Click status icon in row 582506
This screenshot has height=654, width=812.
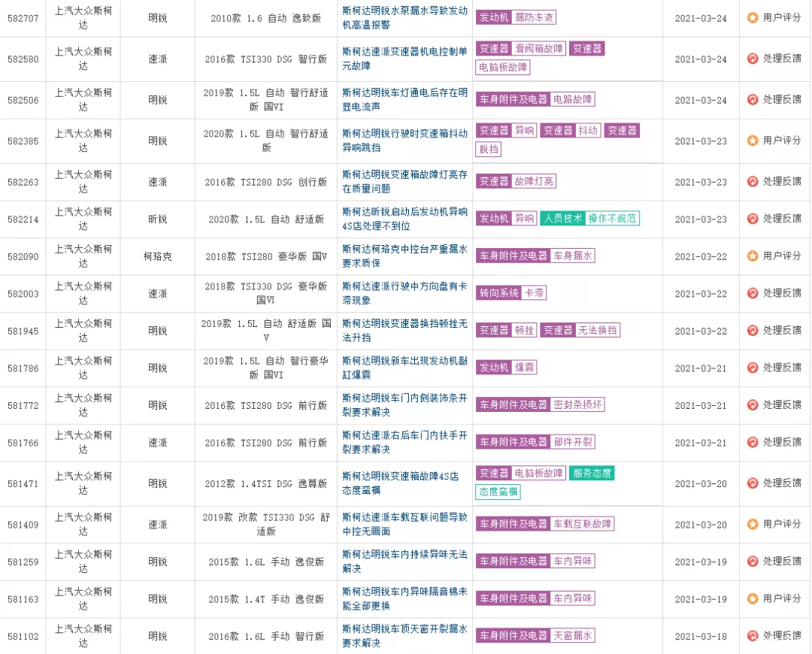pyautogui.click(x=753, y=99)
